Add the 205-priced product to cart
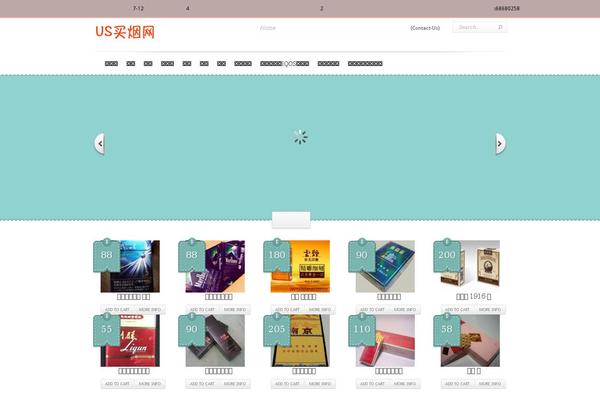The image size is (600, 400). [x=287, y=384]
